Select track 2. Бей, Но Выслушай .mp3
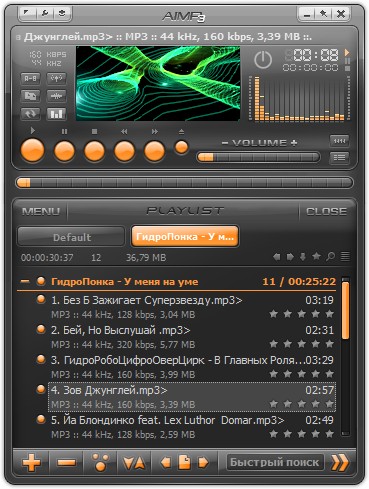Viewport: 369px width, 489px height. click(192, 337)
